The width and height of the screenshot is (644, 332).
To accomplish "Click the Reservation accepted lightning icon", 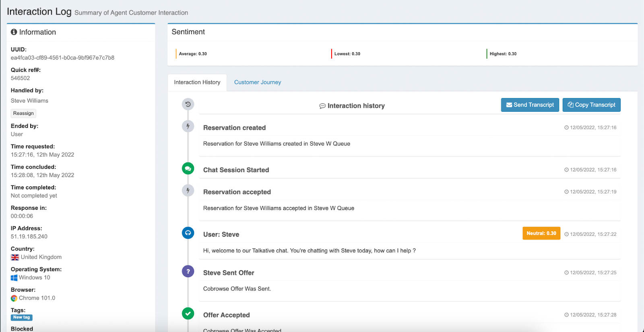I will point(188,191).
